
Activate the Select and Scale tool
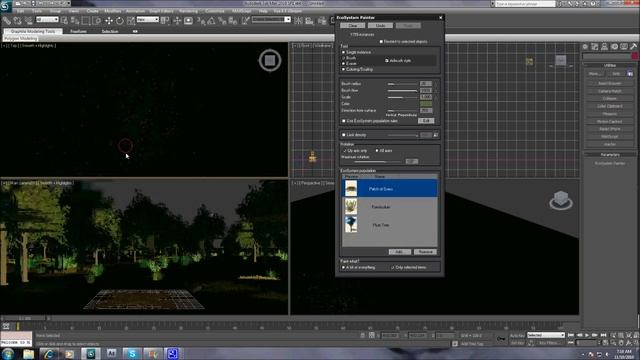(131, 20)
